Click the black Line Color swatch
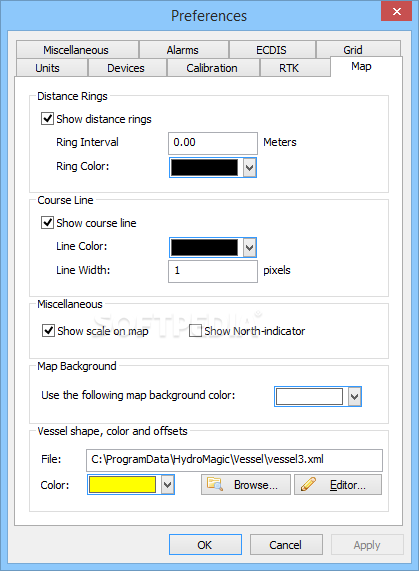The image size is (419, 571). (x=205, y=248)
